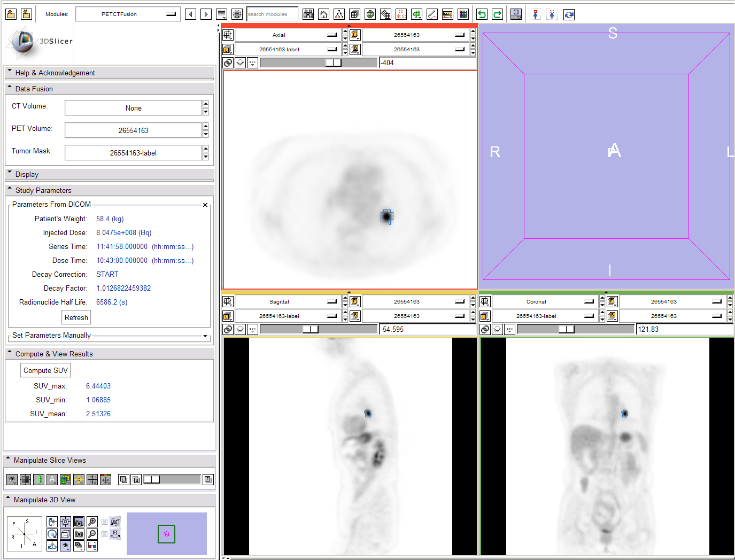Enable the spin 3D view checkbox
The height and width of the screenshot is (560, 735).
[x=105, y=522]
